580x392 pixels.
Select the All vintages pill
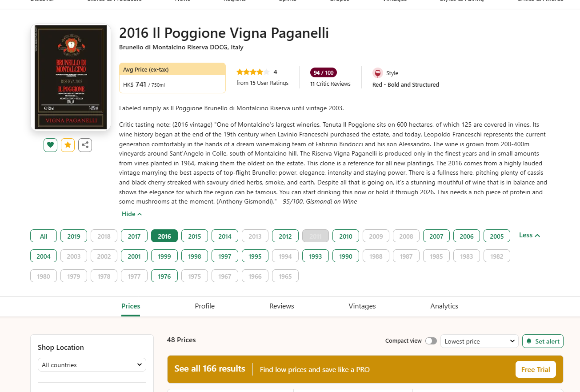[x=44, y=236]
